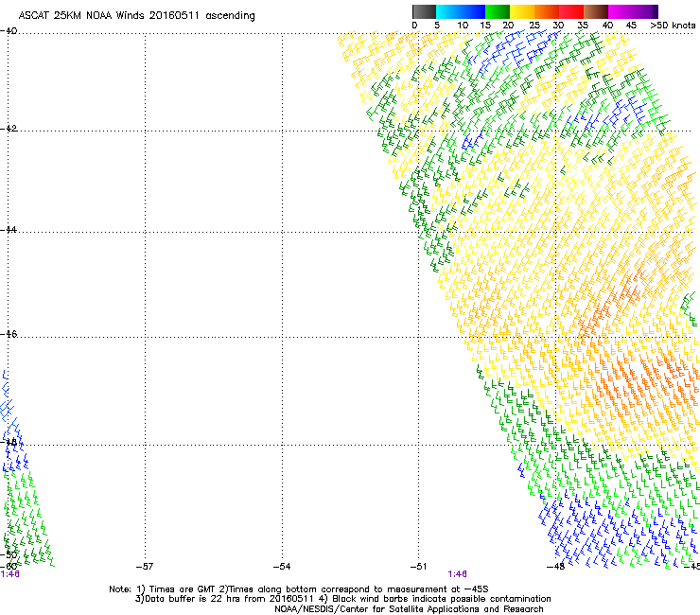This screenshot has width=700, height=615.
Task: Click the green 15-20 knots color band
Action: [498, 11]
